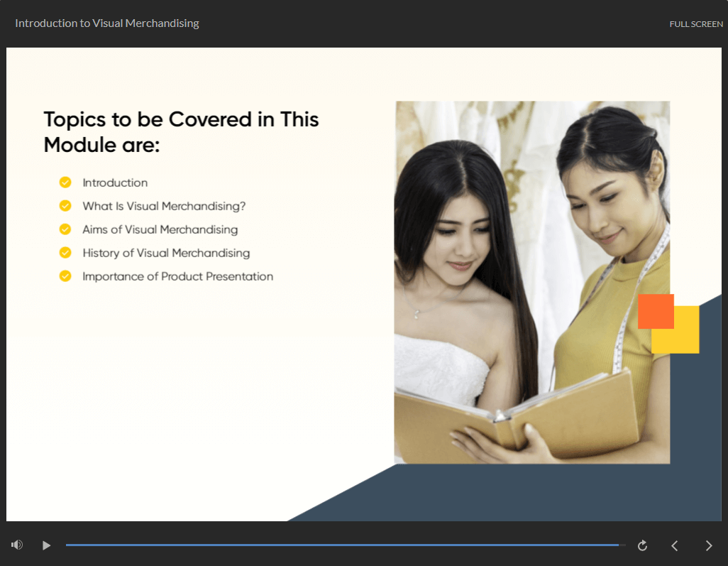
Task: Click 'Aims of Visual Merchandising' topic
Action: point(160,229)
